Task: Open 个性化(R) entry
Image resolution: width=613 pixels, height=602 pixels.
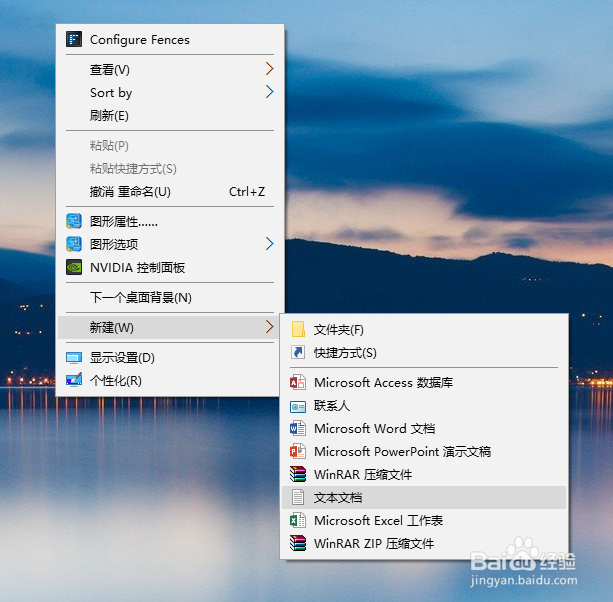Action: pos(170,381)
